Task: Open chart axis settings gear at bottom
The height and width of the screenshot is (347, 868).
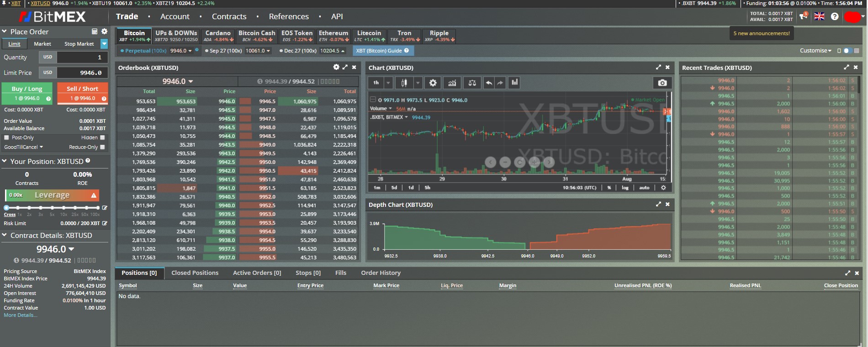Action: click(663, 188)
